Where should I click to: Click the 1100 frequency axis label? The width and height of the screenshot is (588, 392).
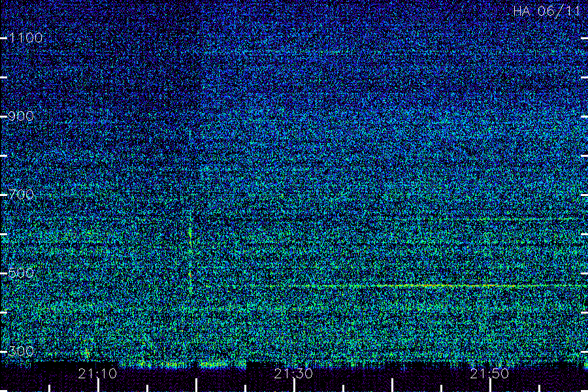pyautogui.click(x=26, y=38)
